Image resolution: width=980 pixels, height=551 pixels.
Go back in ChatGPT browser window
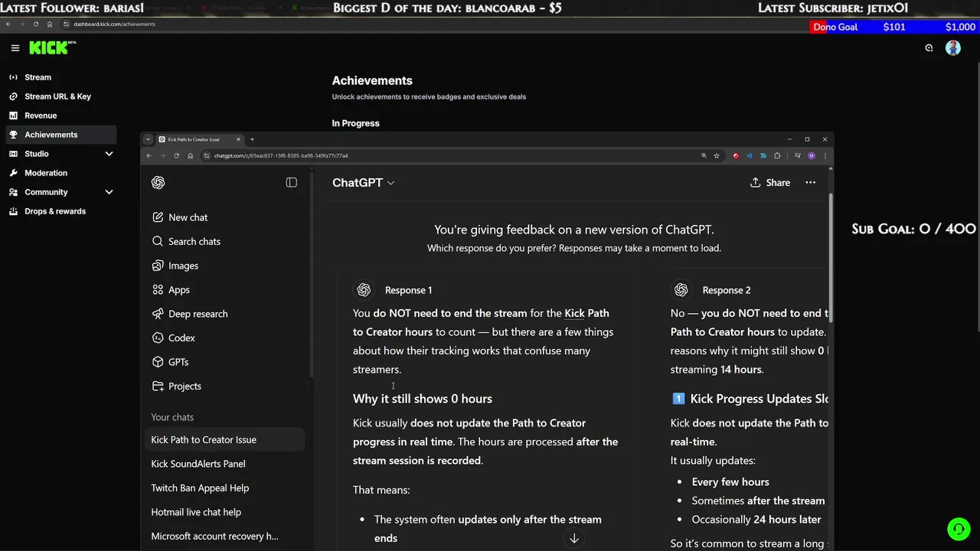click(149, 155)
